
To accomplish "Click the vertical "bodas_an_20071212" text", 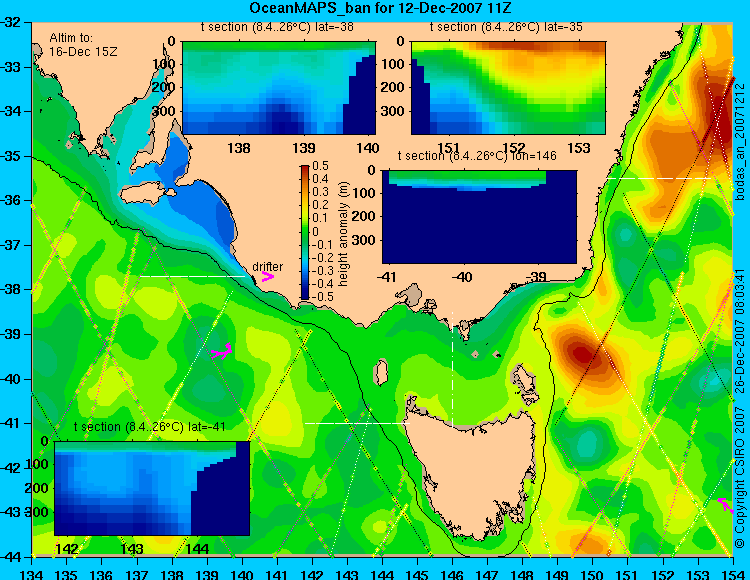I will pos(740,142).
